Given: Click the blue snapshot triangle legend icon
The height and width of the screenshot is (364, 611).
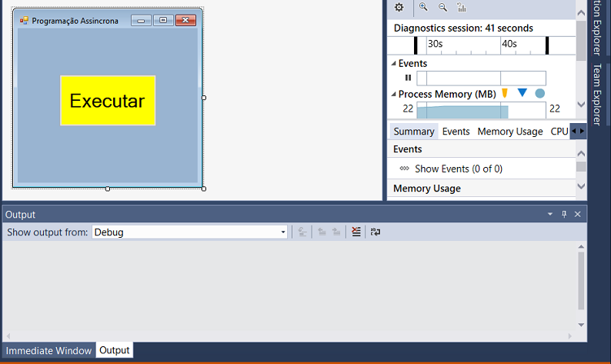Looking at the screenshot, I should click(x=523, y=93).
